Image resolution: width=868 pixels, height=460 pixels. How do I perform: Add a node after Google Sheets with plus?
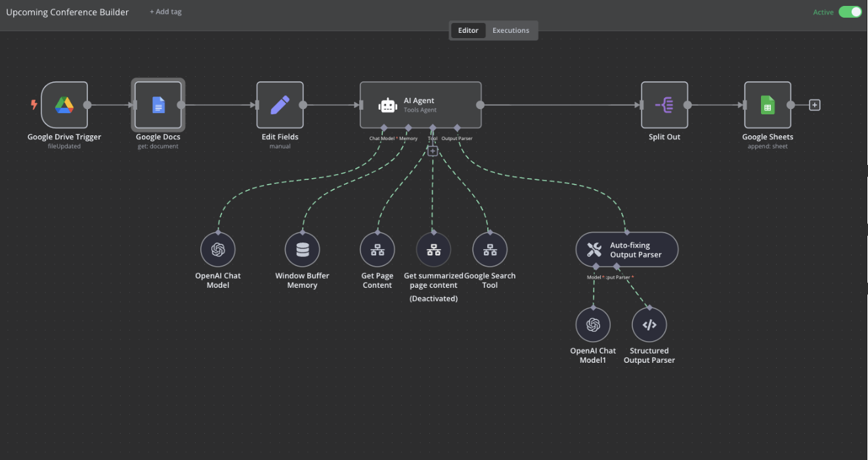point(814,104)
